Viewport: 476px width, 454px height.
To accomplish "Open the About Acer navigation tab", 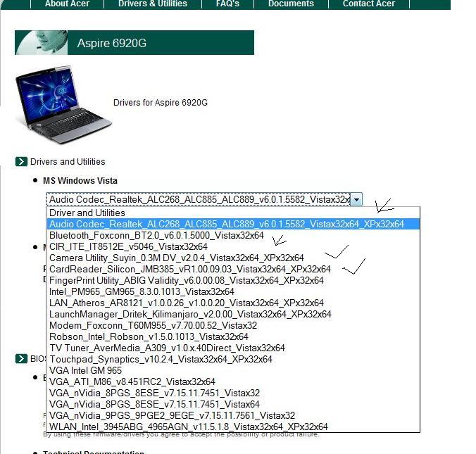I will 67,4.
